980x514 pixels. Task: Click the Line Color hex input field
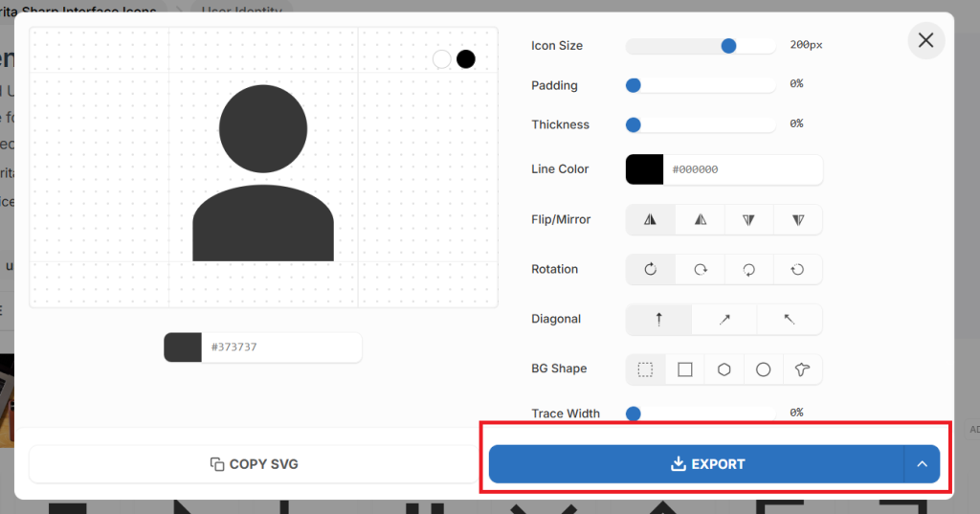click(742, 169)
